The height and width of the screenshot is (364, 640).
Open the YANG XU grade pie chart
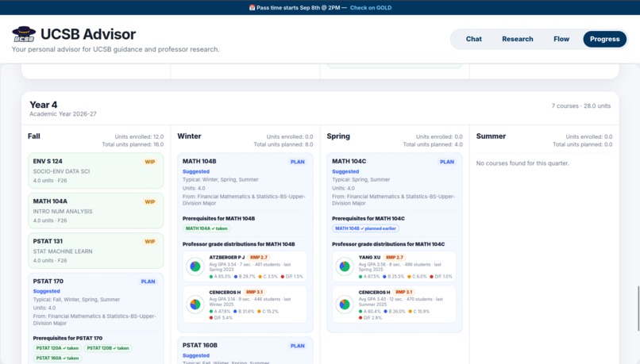click(345, 266)
